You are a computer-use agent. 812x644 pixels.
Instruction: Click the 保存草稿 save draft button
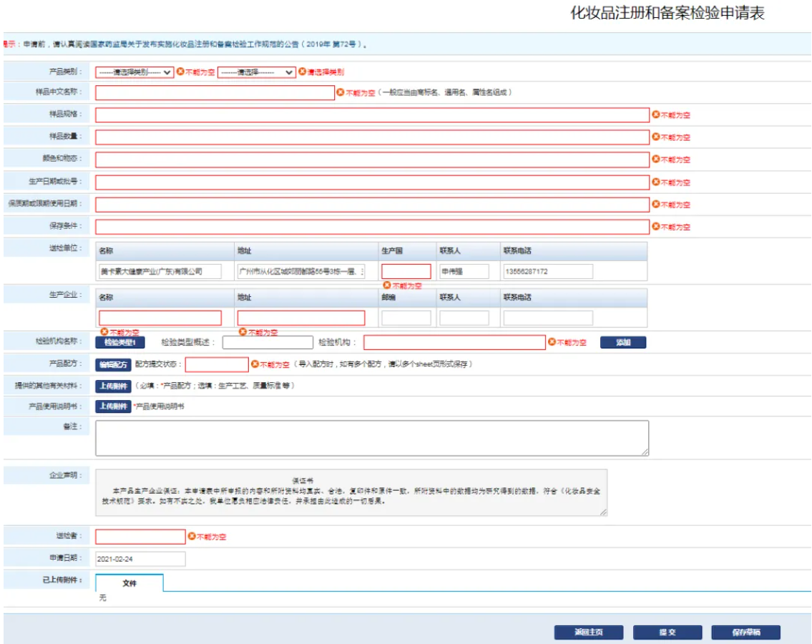[x=745, y=633]
